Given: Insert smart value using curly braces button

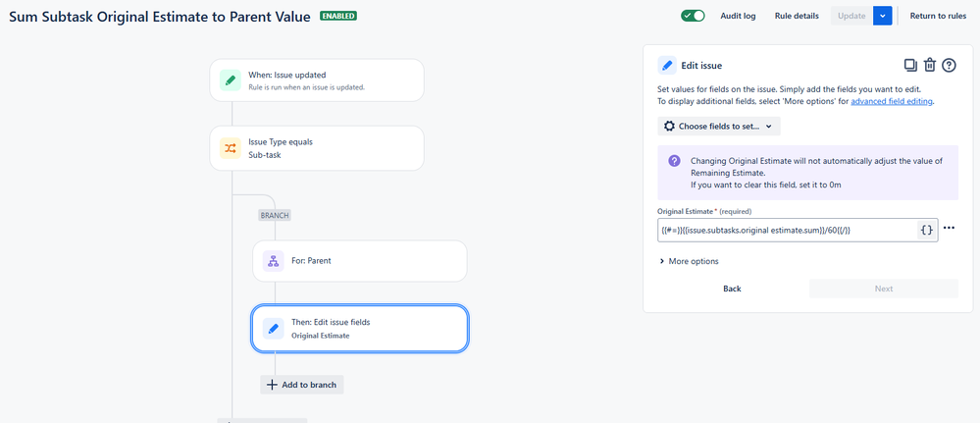Looking at the screenshot, I should [926, 230].
